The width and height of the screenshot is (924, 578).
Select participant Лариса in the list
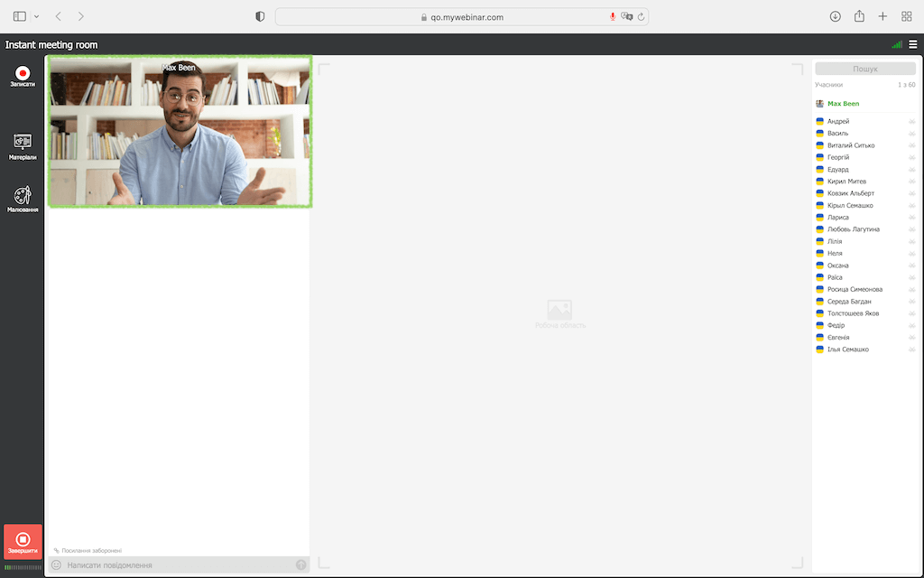[837, 218]
